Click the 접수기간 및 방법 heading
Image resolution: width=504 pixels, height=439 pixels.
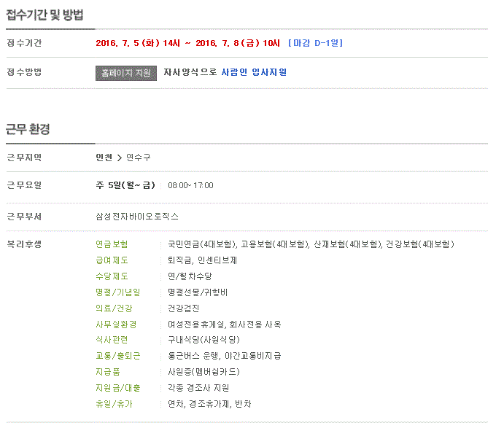click(44, 14)
